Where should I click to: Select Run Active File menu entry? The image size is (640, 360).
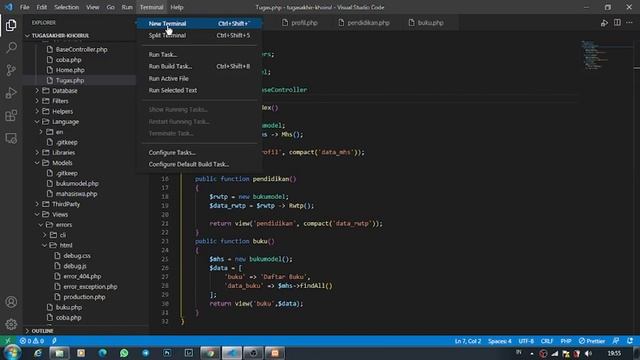click(199, 78)
